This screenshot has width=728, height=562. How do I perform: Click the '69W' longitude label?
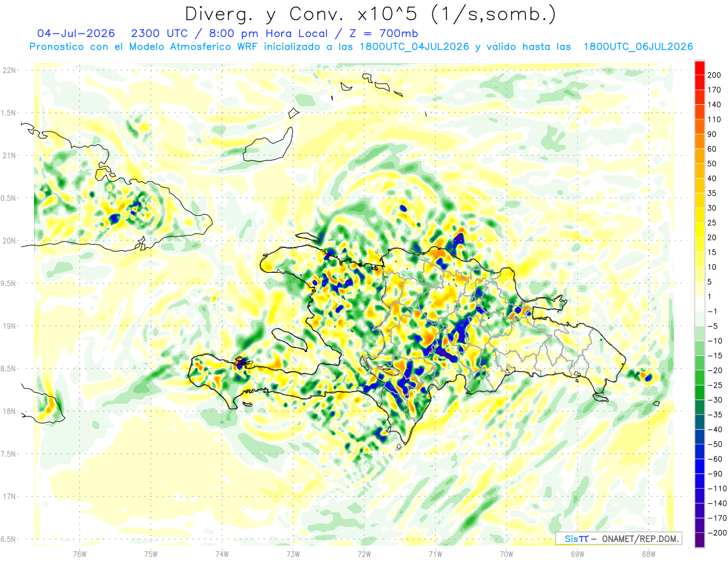pyautogui.click(x=578, y=554)
